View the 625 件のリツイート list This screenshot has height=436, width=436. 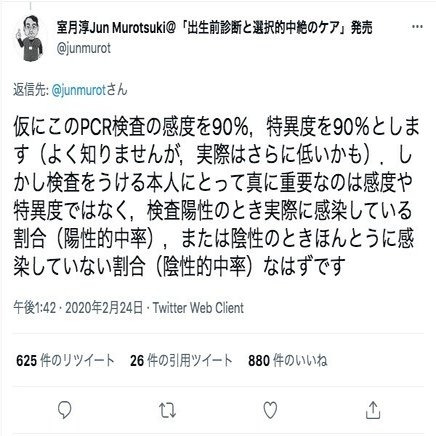(x=65, y=361)
